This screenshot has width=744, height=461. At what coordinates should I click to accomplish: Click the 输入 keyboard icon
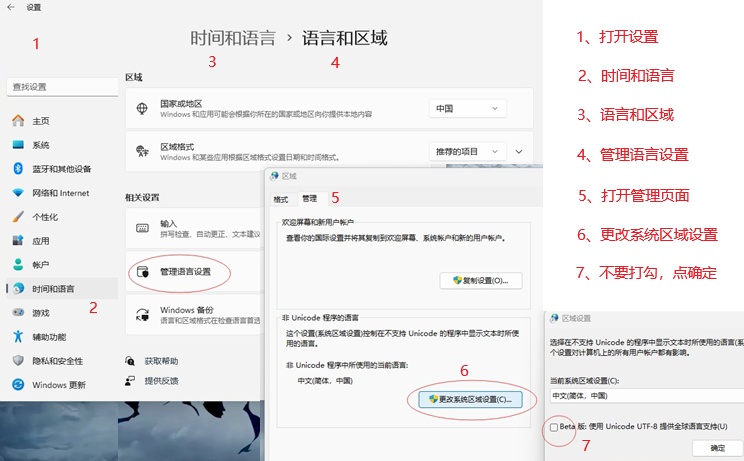(142, 228)
